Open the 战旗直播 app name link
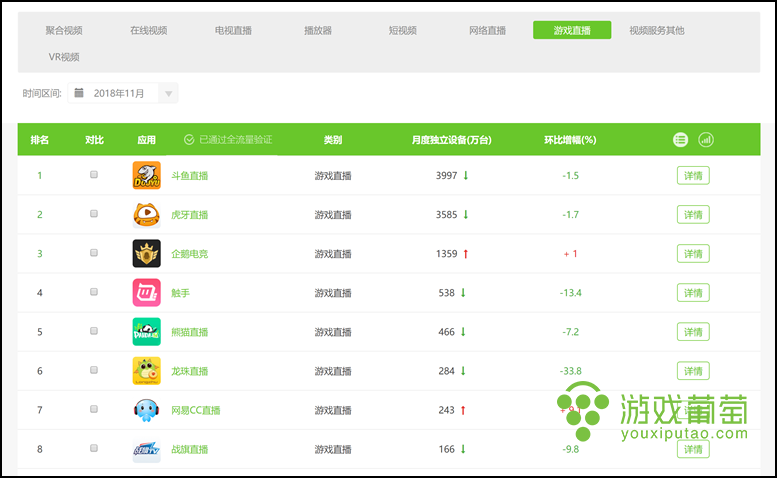Viewport: 777px width, 478px height. point(189,450)
